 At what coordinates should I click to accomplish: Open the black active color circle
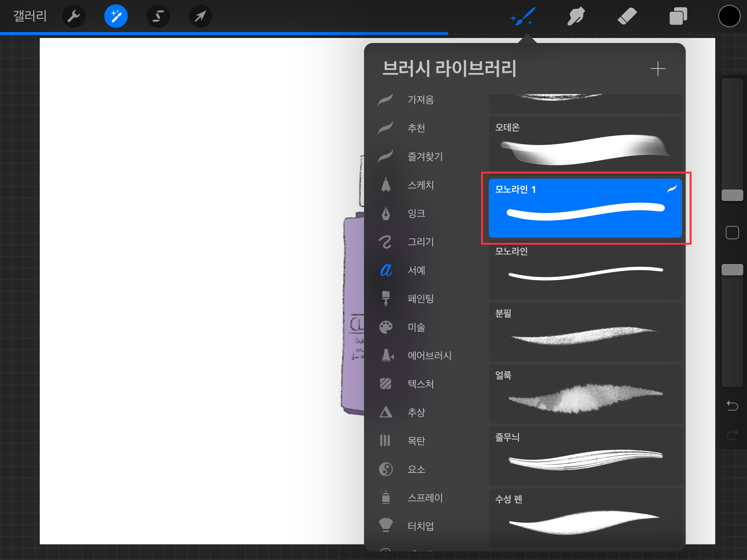(x=729, y=16)
